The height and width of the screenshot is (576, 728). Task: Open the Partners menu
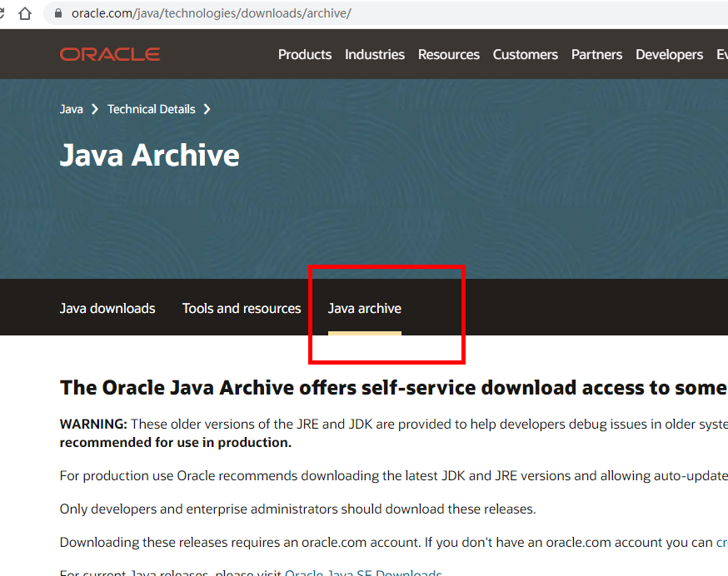(596, 54)
